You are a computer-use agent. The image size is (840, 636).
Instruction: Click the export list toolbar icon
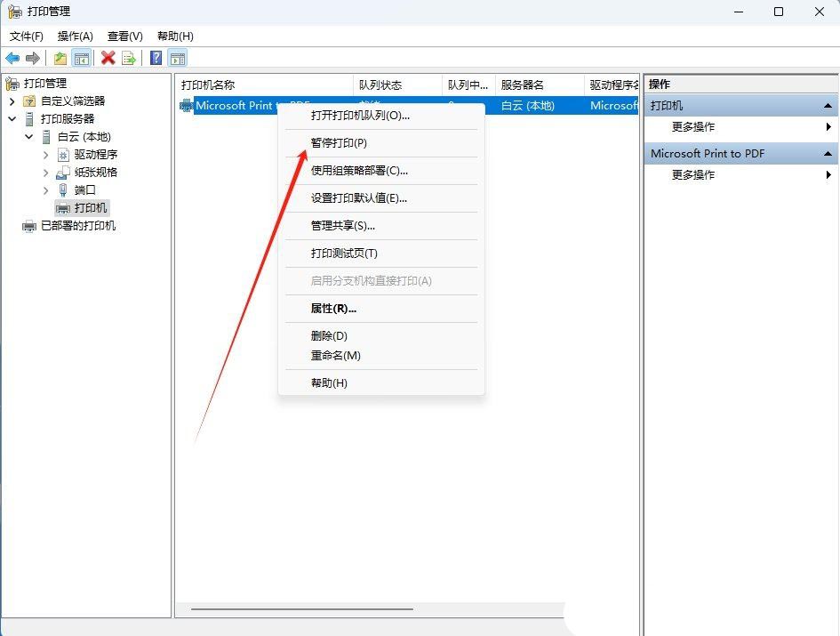tap(129, 58)
